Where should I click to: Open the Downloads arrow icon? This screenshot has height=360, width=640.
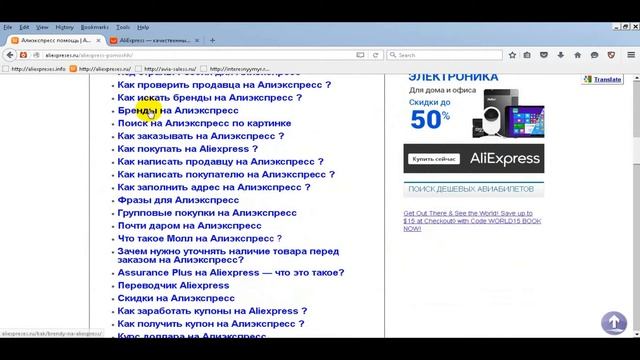[x=561, y=55]
